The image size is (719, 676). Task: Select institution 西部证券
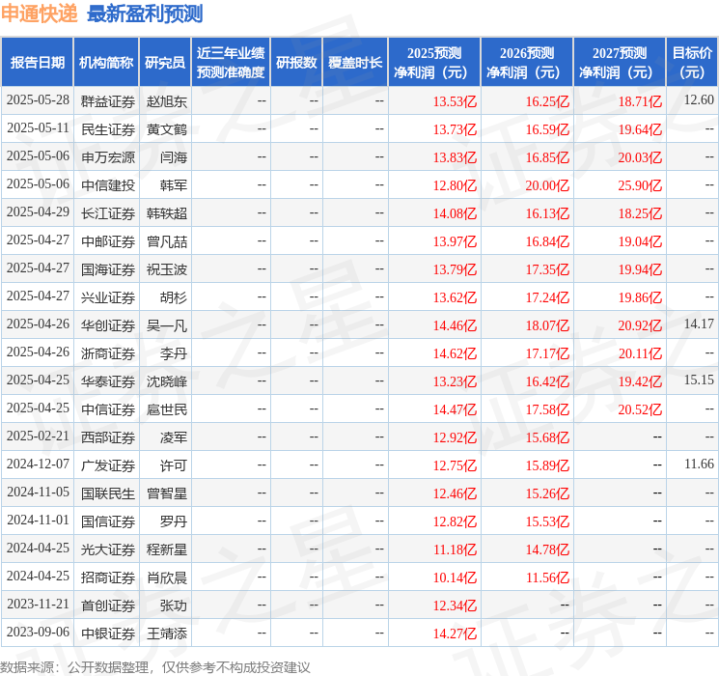[108, 438]
